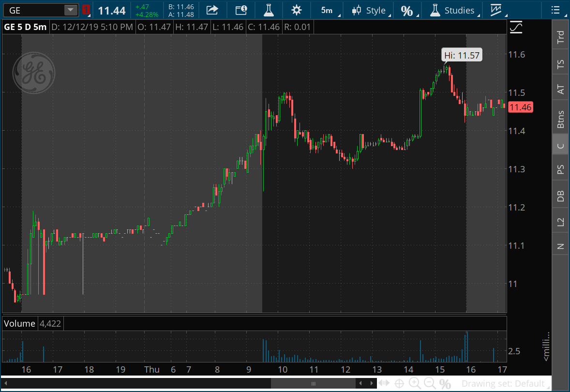Open the TS sidebar tab
Viewport: 570px width, 392px height.
click(560, 64)
